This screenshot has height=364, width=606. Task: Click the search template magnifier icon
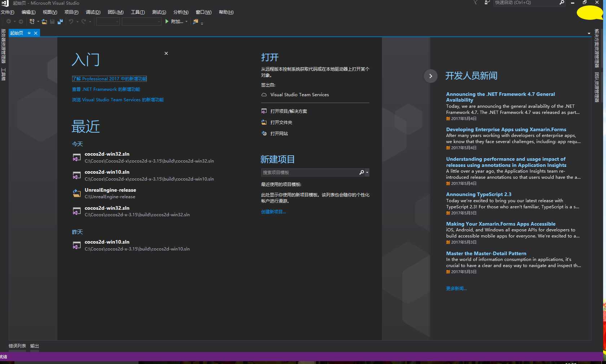361,173
